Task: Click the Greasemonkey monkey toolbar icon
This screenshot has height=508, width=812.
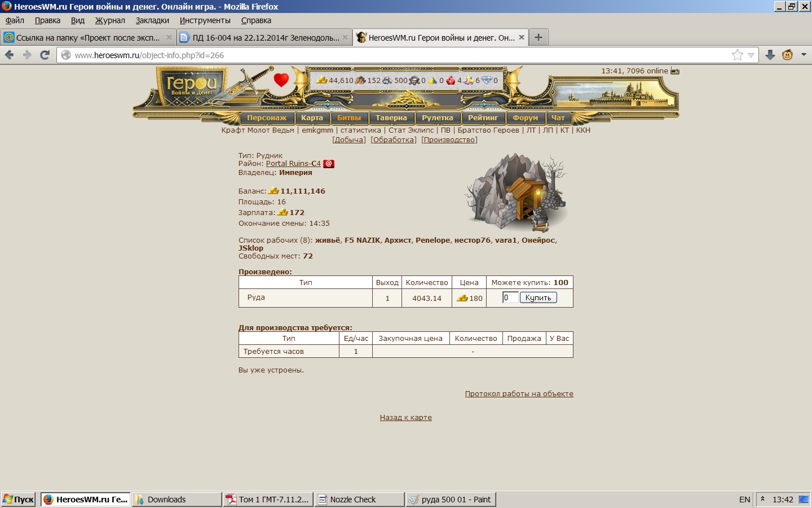Action: (788, 55)
